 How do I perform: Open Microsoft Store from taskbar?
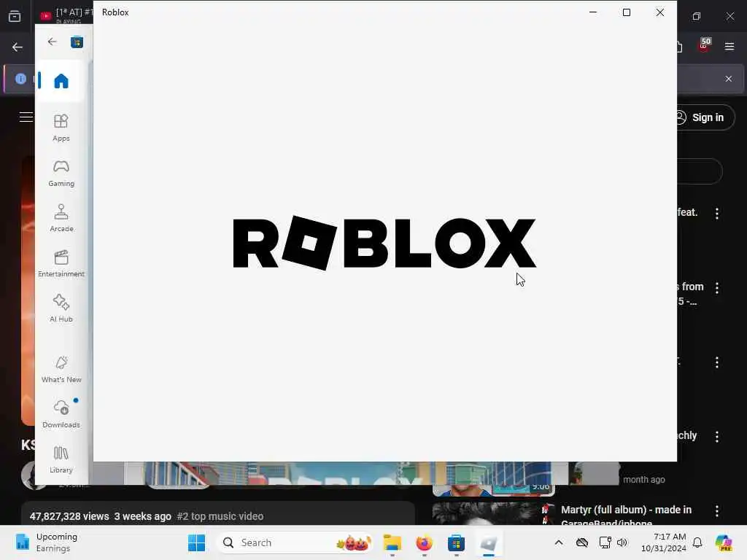click(456, 542)
